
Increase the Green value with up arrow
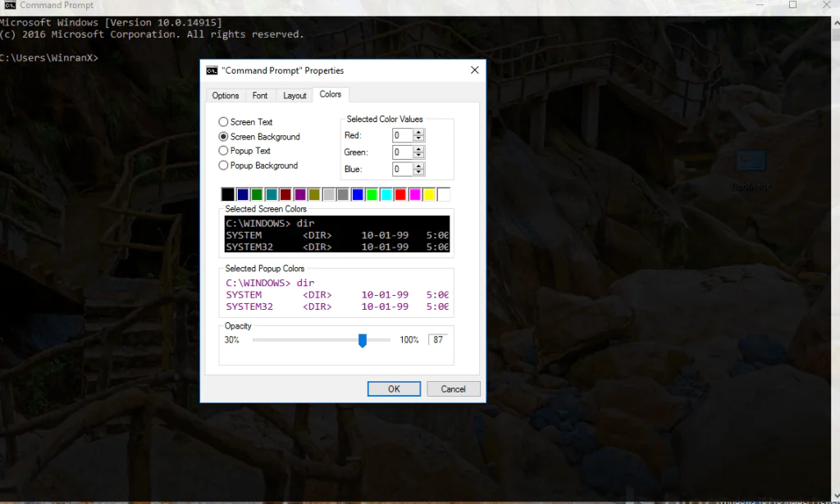point(419,149)
